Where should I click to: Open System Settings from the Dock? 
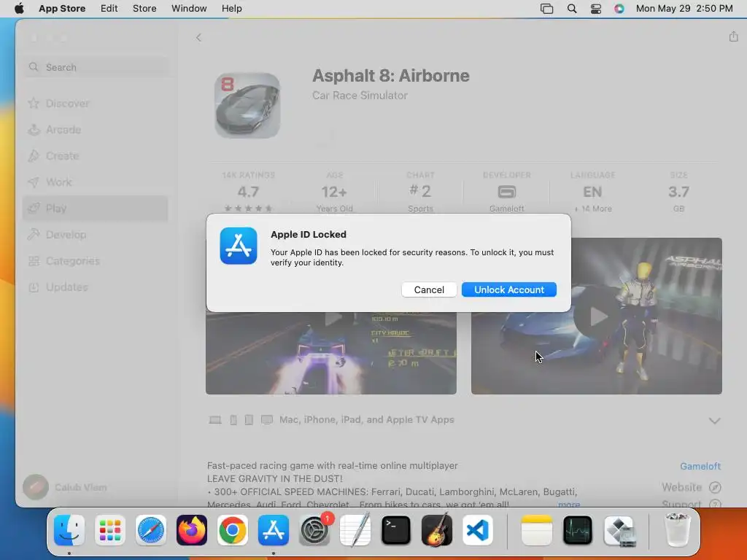coord(314,530)
